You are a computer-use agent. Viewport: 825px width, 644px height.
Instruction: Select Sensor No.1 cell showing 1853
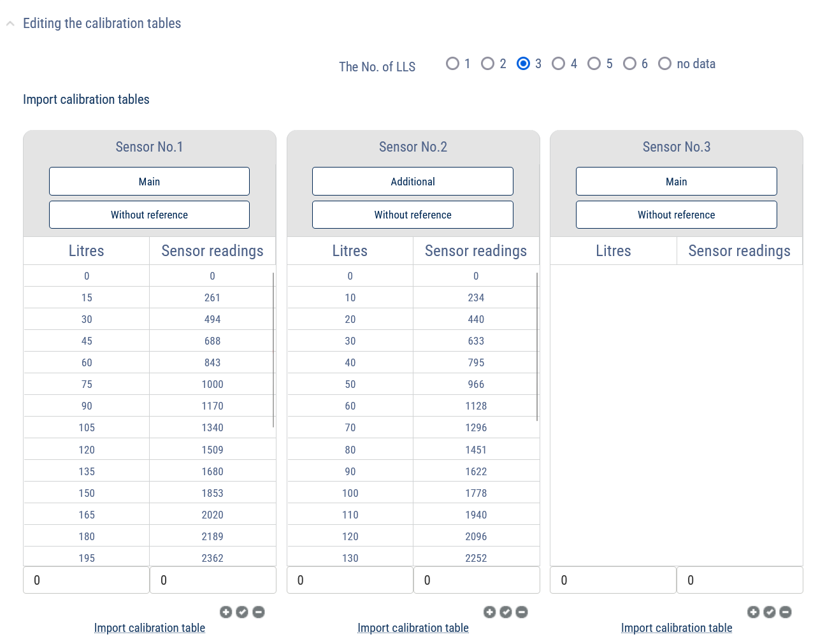point(213,493)
